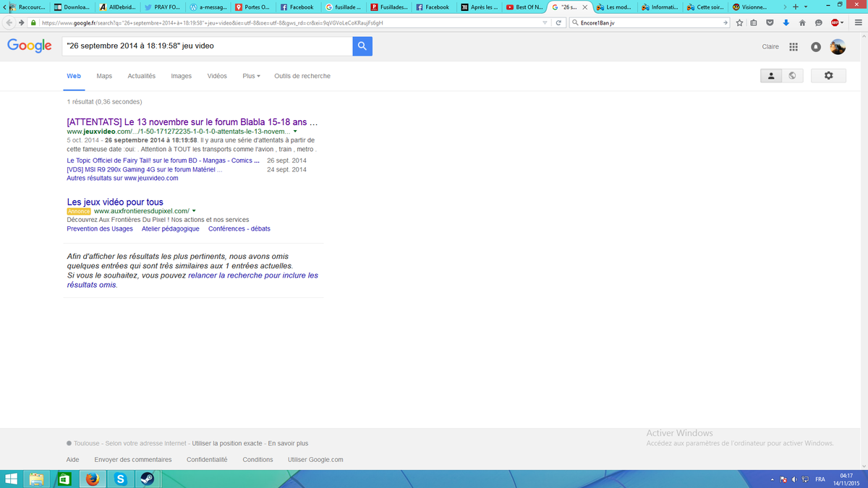Open Outils de recherche
868x488 pixels.
tap(302, 76)
